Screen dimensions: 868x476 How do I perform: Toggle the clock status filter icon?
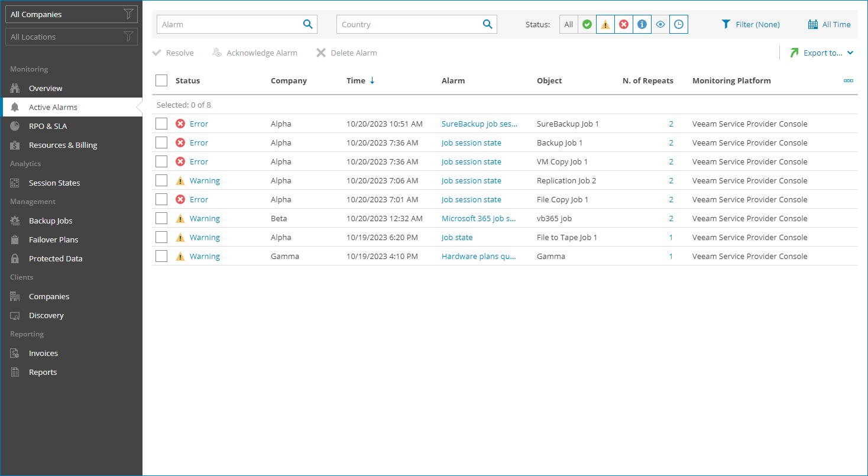(678, 24)
